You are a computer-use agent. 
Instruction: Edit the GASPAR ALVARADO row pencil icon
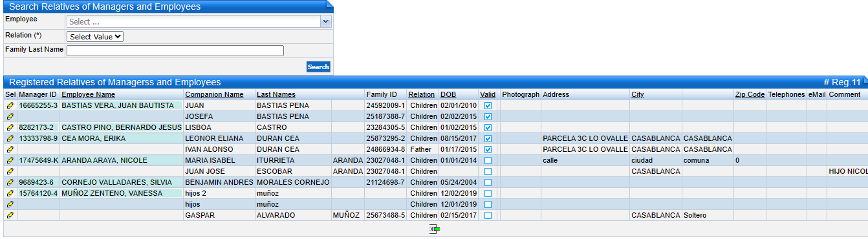pos(10,215)
